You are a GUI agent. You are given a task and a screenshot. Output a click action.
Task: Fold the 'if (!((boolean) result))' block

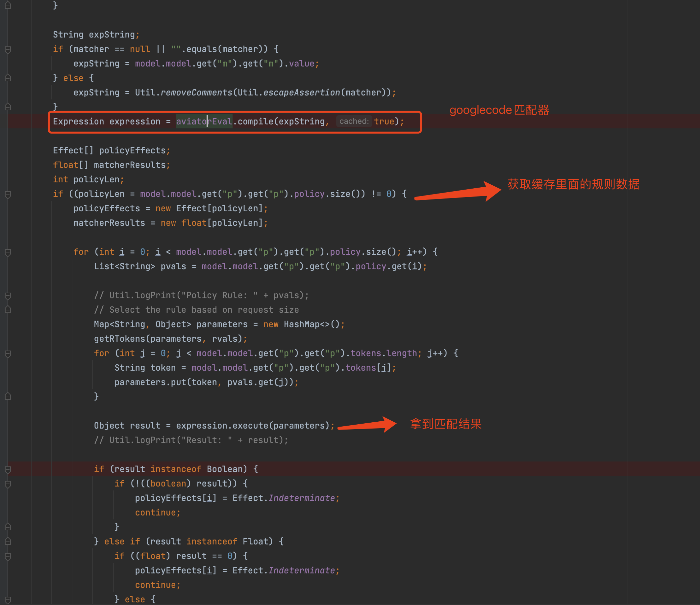(8, 484)
